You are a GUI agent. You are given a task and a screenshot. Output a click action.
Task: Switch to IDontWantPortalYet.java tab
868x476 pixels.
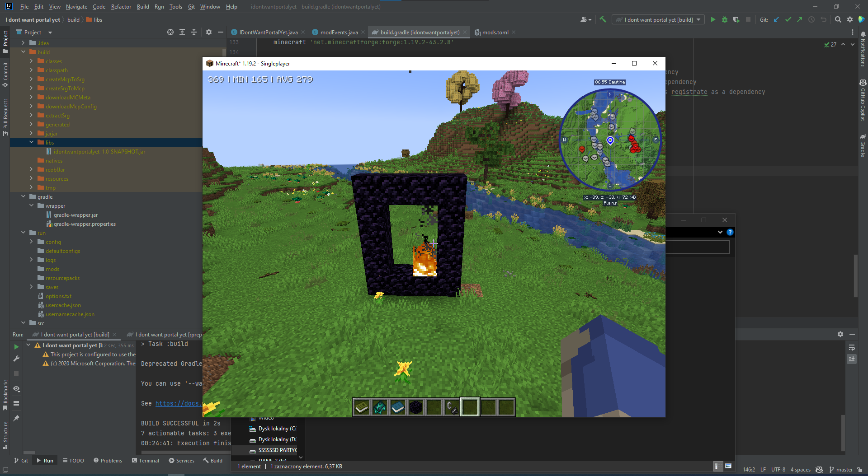[x=268, y=32]
